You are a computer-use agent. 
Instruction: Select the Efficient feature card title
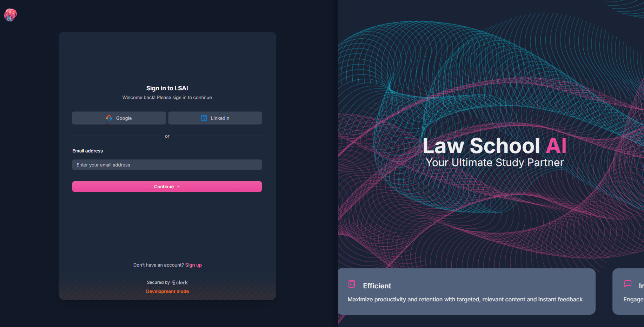point(377,286)
